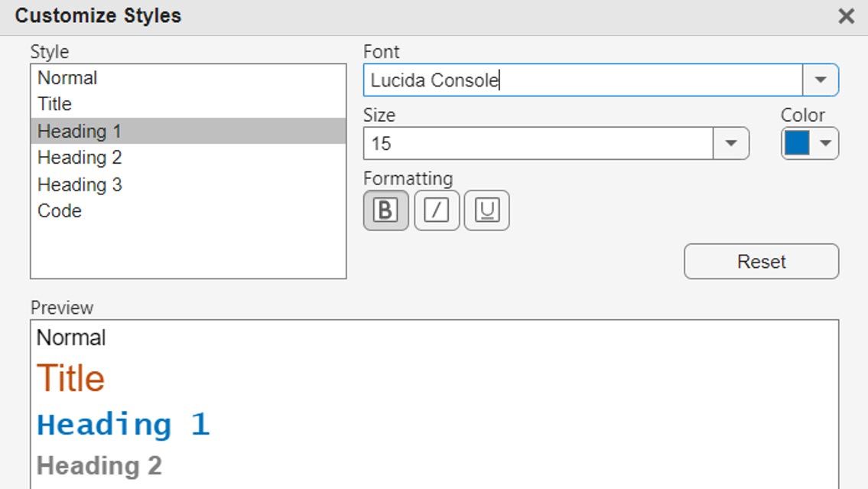
Task: Click the orange Title preview text
Action: point(71,378)
